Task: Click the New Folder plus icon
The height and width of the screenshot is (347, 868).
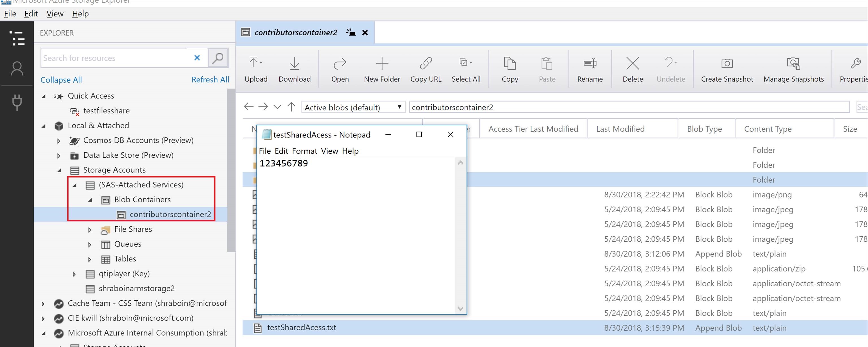Action: [382, 63]
